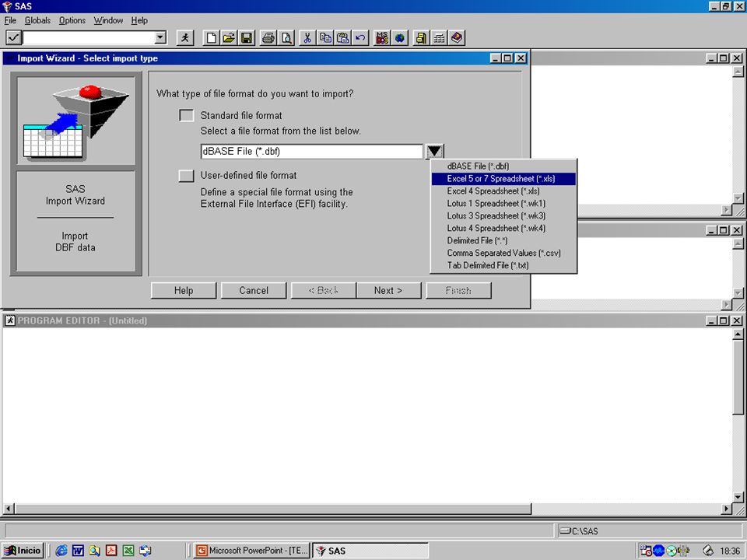This screenshot has width=747, height=560.
Task: Click the Undo arrow toolbar icon
Action: 360,37
